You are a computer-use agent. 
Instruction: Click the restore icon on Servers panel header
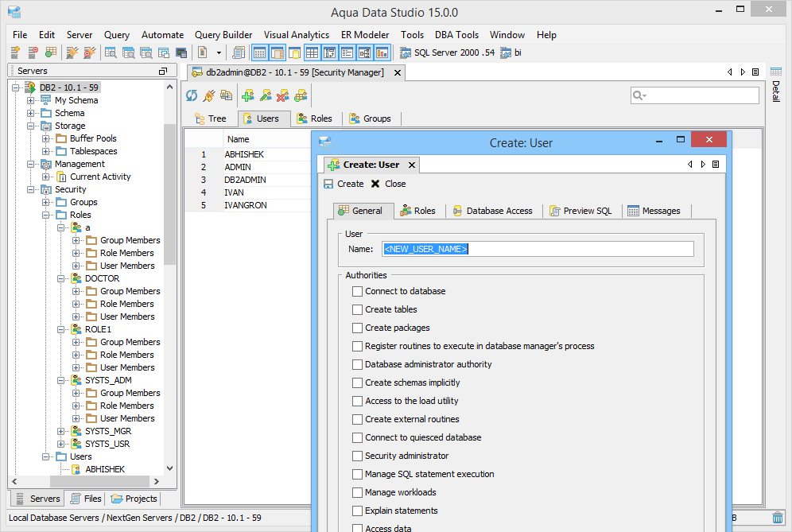click(x=162, y=71)
